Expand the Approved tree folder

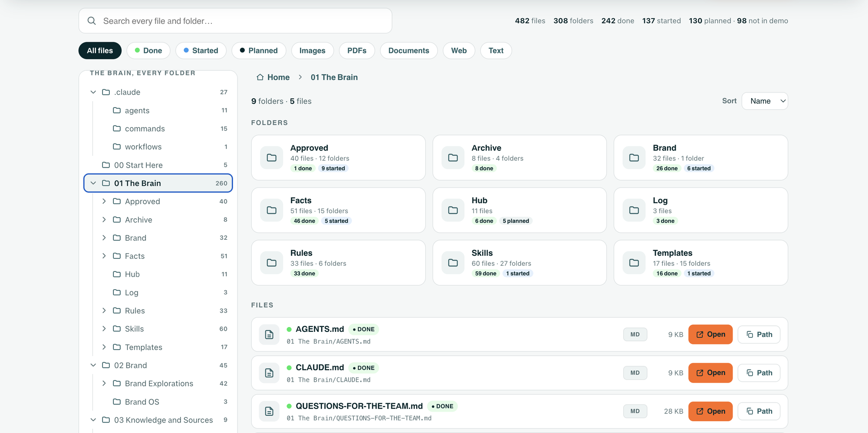coord(104,202)
